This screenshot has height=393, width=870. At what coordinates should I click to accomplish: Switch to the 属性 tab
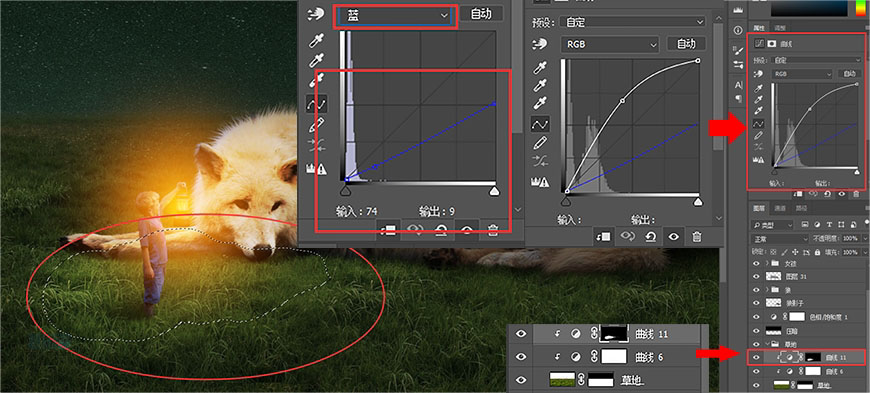[x=758, y=28]
